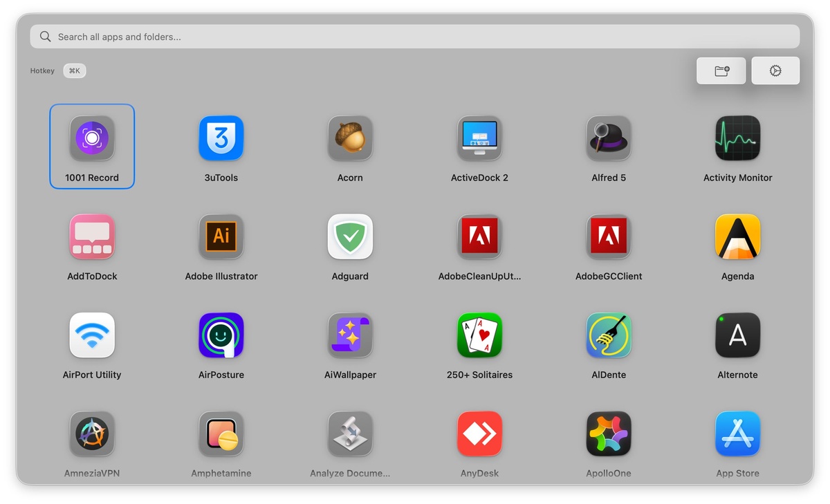Viewport: 830px width, 504px height.
Task: Launch the Agenda app icon
Action: 738,237
